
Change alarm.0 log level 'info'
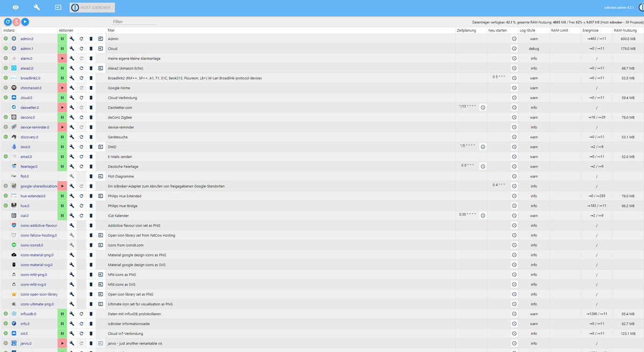534,58
